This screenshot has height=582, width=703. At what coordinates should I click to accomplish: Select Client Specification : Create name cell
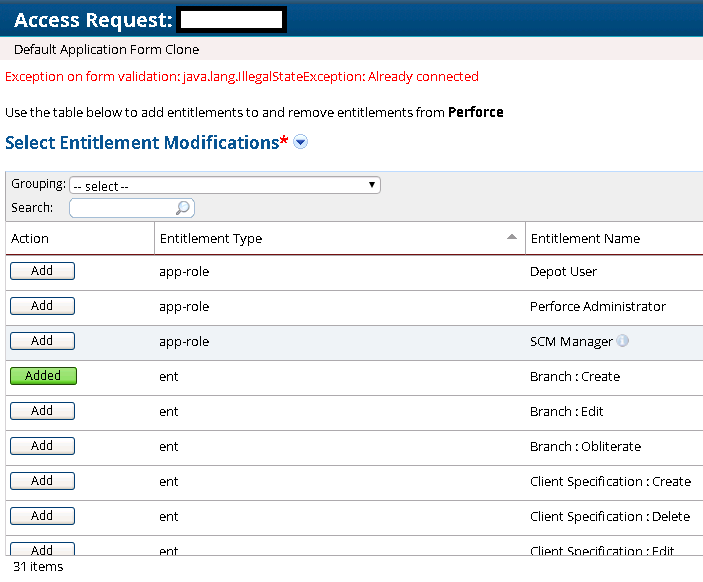(x=610, y=482)
